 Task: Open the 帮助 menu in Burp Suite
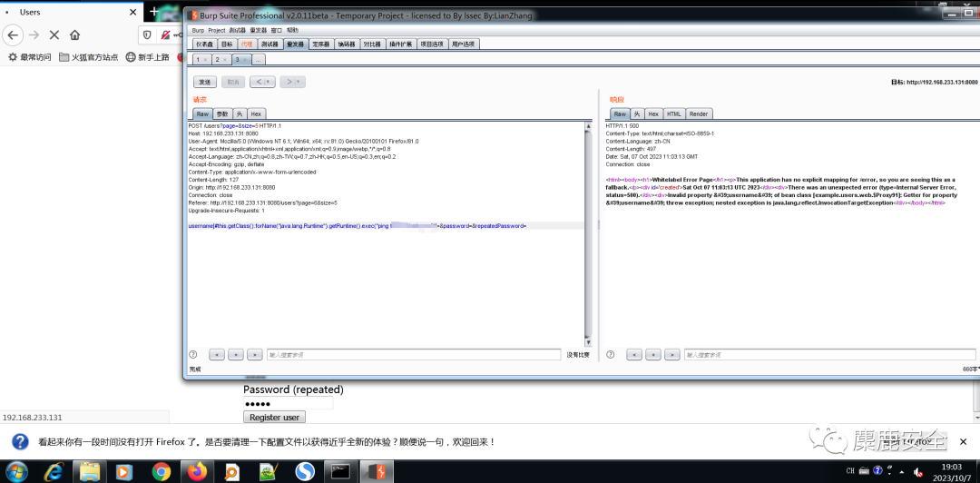point(292,30)
